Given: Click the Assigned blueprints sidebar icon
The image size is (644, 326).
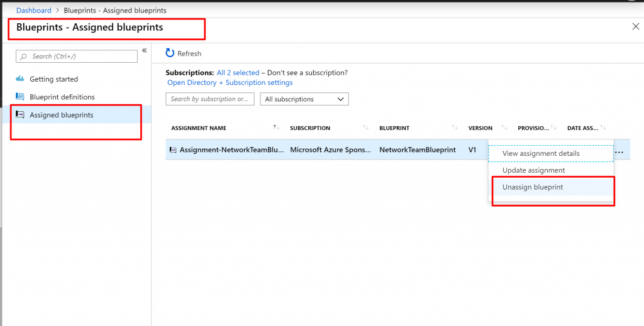Looking at the screenshot, I should click(20, 115).
